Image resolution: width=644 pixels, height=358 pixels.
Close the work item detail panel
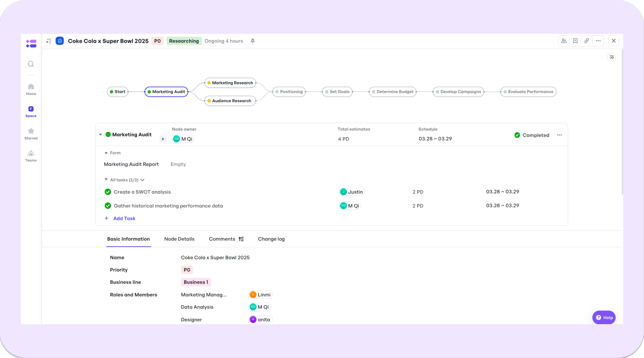click(614, 41)
